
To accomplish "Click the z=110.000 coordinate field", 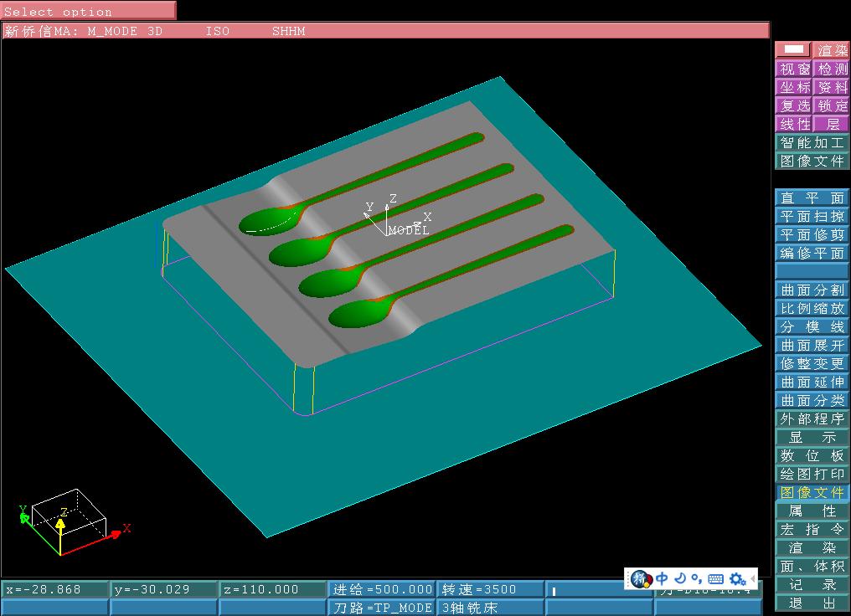I will click(272, 589).
